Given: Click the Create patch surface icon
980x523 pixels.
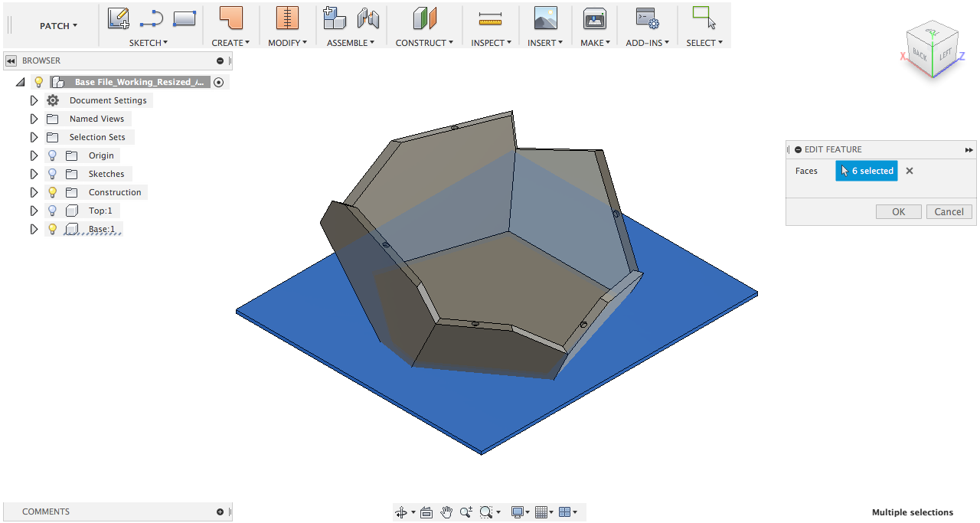Looking at the screenshot, I should [x=230, y=18].
